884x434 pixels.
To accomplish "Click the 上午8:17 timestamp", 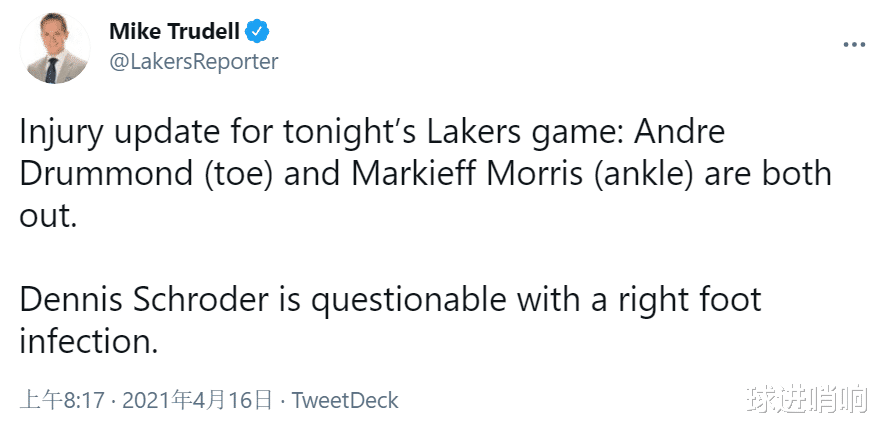I will [x=63, y=401].
